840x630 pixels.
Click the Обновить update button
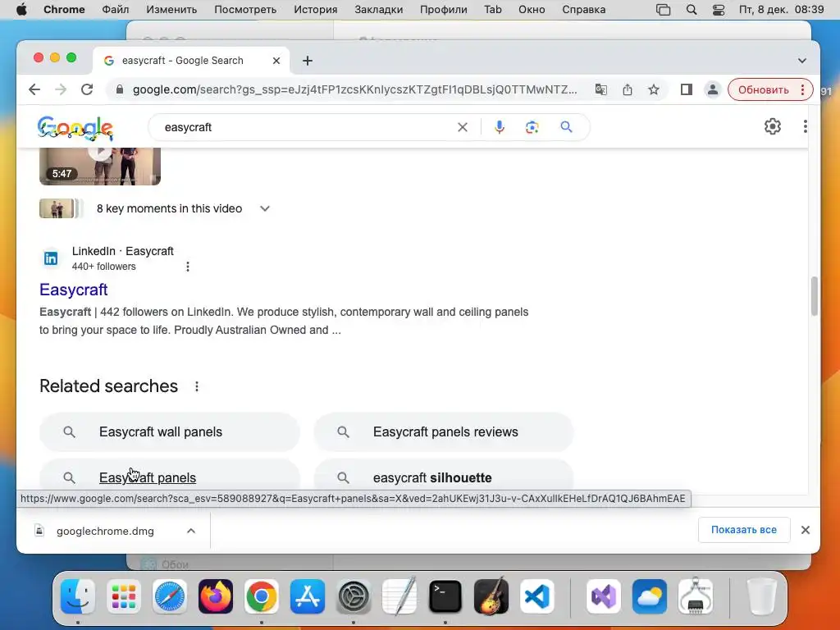(764, 89)
